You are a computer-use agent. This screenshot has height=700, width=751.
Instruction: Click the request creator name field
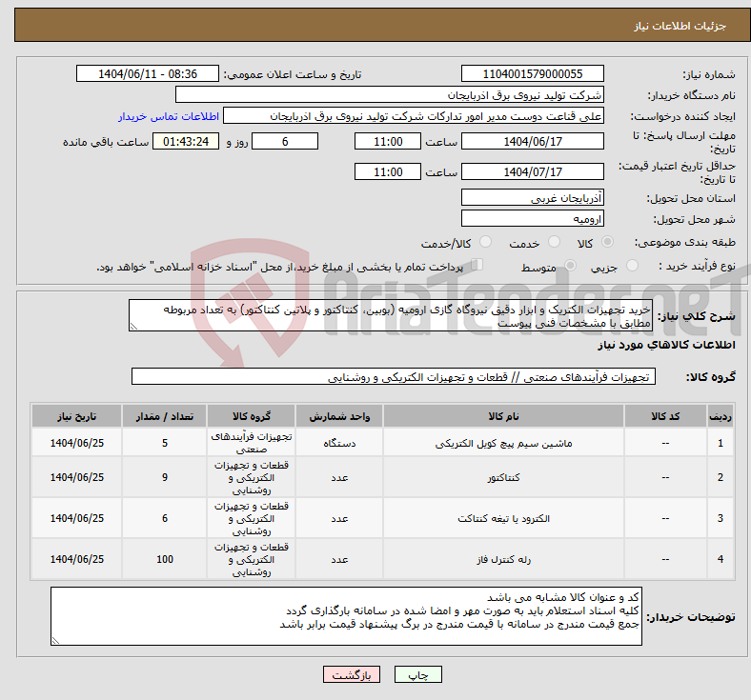tap(414, 116)
